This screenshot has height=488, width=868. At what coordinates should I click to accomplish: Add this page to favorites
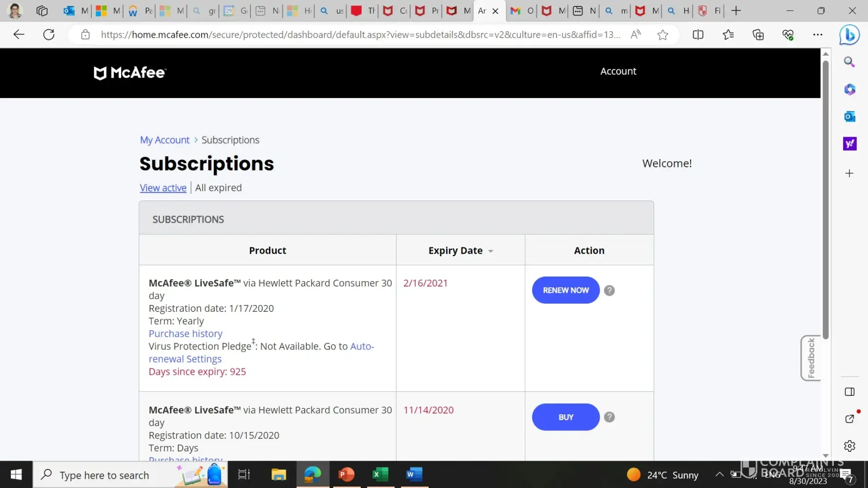(x=662, y=35)
